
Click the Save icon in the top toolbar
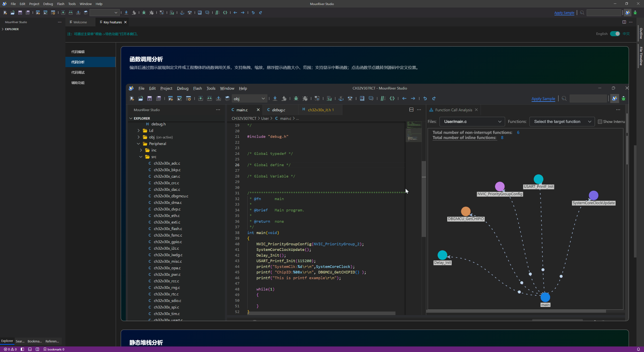pyautogui.click(x=20, y=13)
